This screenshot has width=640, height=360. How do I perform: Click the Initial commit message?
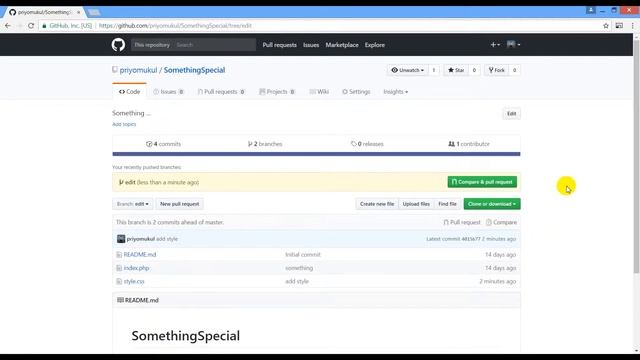click(303, 254)
